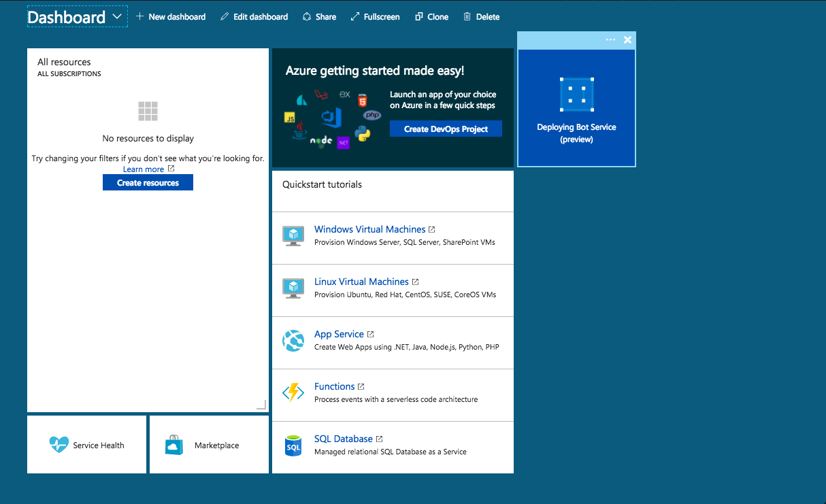Click the App Service globe icon
The width and height of the screenshot is (826, 504).
point(293,340)
